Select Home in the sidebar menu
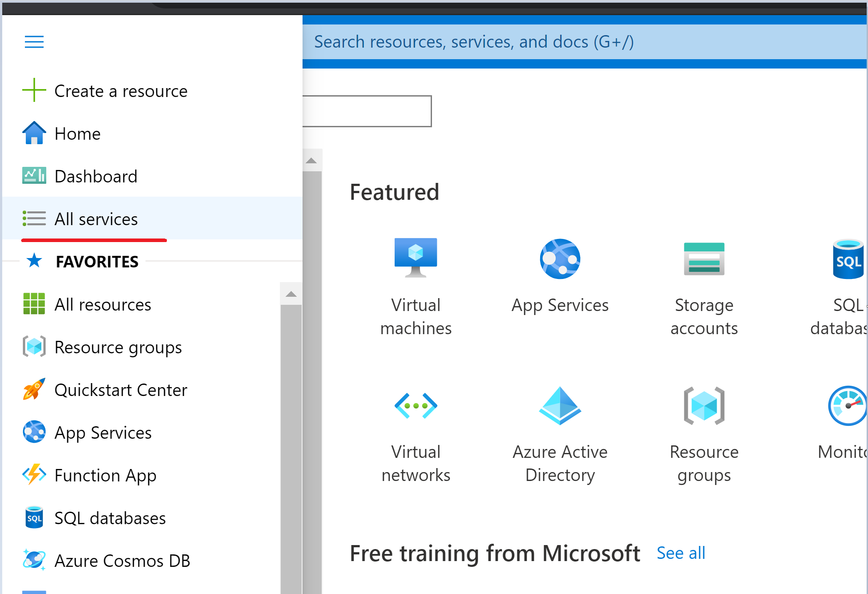This screenshot has height=594, width=868. (77, 133)
